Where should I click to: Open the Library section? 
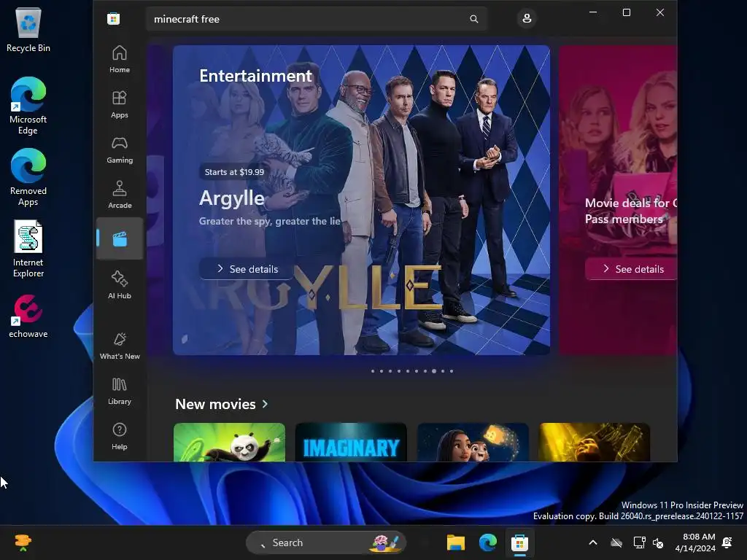coord(119,391)
